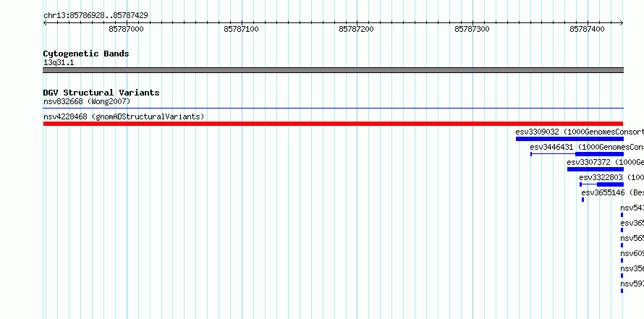Screen dimensions: 644x319
Task: Select the red nsv4228468 variant bar
Action: [x=333, y=124]
